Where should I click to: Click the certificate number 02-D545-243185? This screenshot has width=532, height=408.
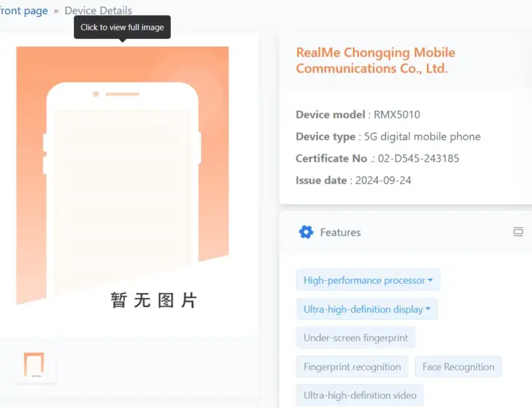[419, 158]
